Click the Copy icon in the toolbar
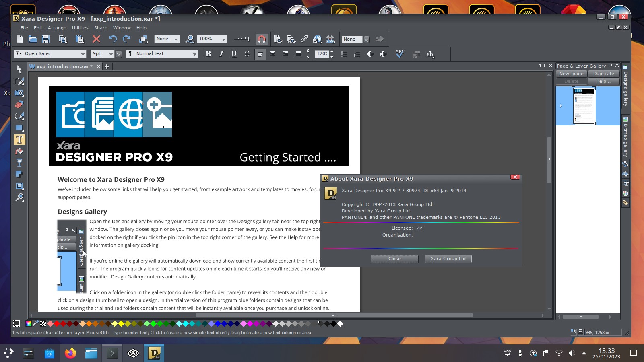 (62, 39)
